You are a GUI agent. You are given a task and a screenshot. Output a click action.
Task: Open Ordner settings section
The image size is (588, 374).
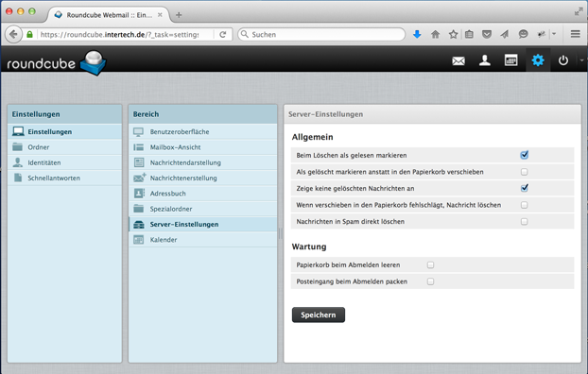64,147
